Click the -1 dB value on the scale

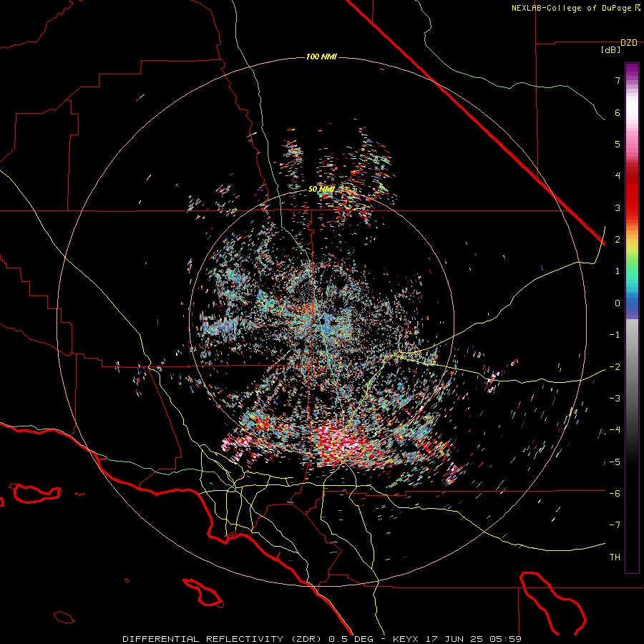[x=615, y=335]
